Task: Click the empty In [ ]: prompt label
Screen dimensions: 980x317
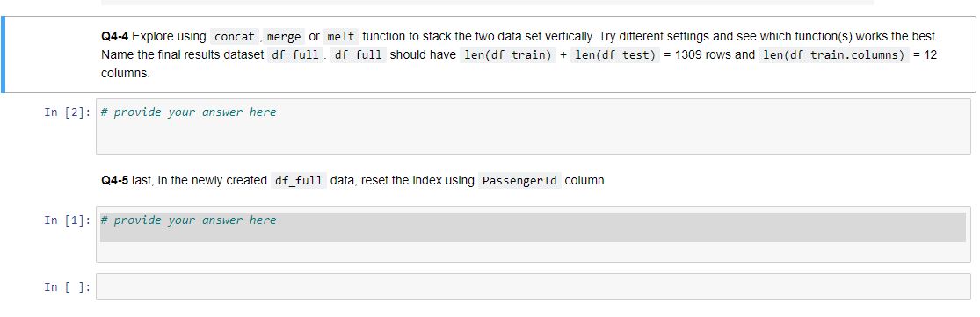Action: click(x=67, y=287)
